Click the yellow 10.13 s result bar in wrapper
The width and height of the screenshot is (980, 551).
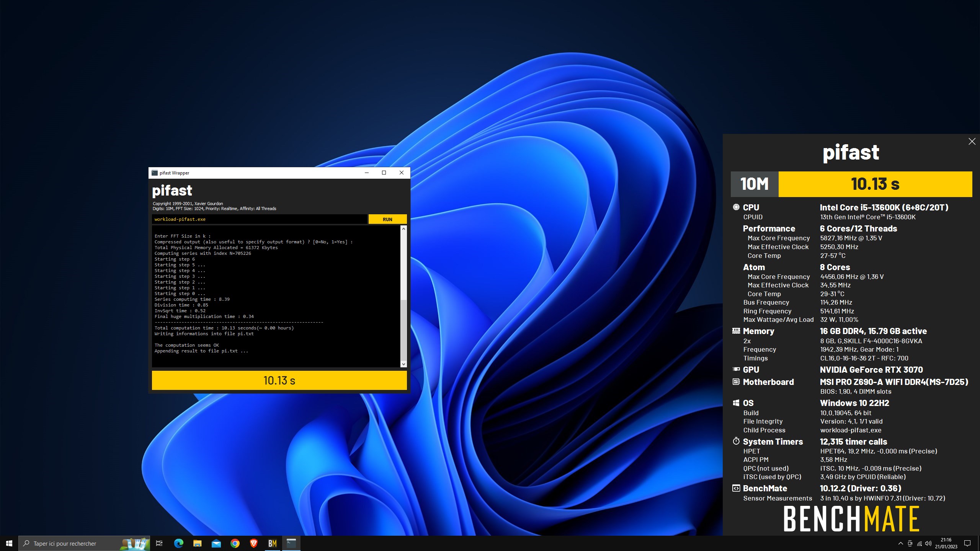tap(279, 380)
